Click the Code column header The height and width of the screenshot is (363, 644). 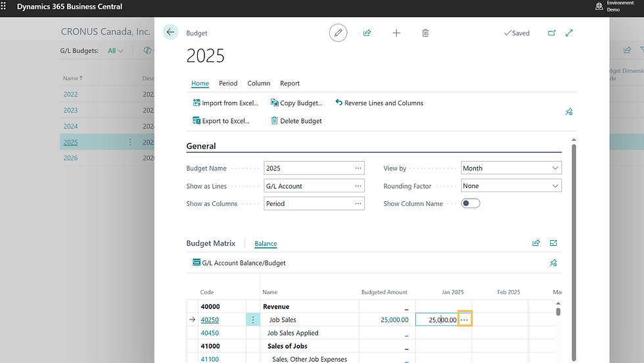click(207, 292)
